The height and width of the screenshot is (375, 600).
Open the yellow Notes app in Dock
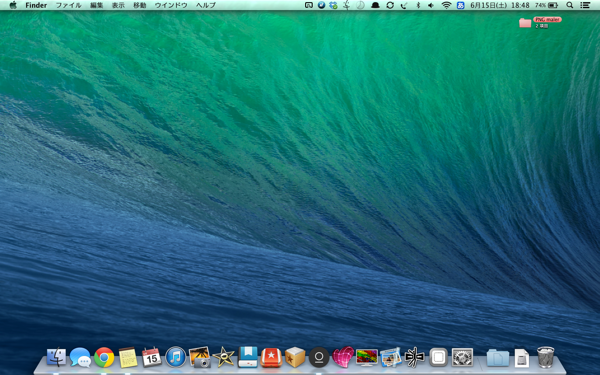[128, 357]
